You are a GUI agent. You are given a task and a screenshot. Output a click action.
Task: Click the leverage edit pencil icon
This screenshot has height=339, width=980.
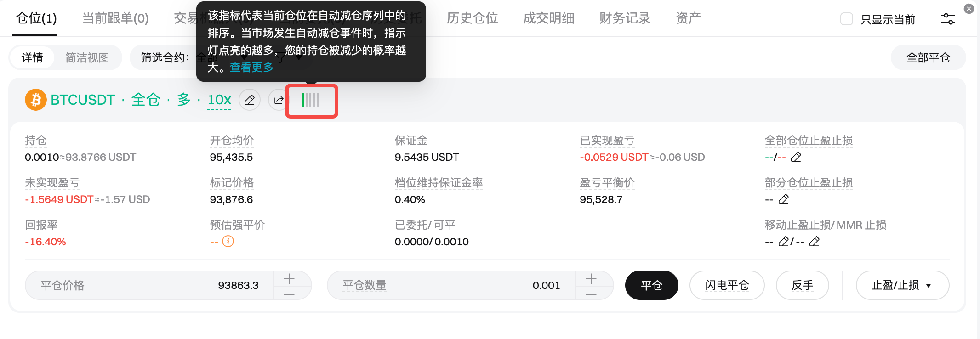click(250, 100)
